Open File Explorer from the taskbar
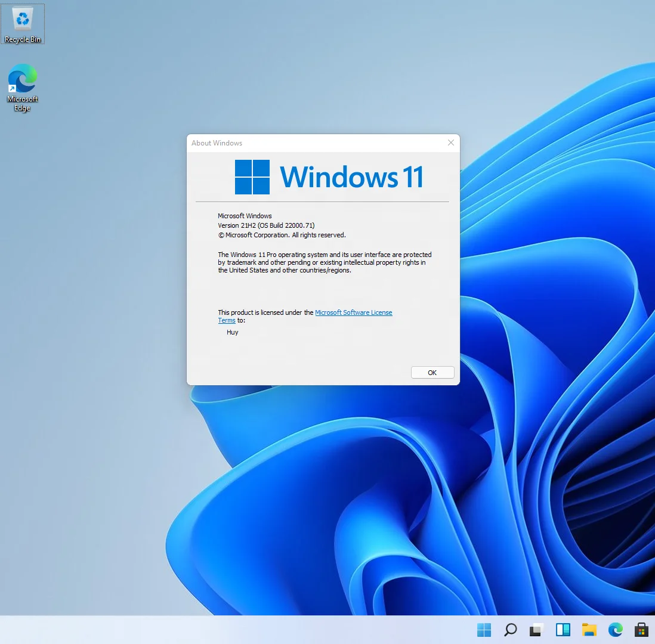Viewport: 655px width, 644px height. coord(589,630)
